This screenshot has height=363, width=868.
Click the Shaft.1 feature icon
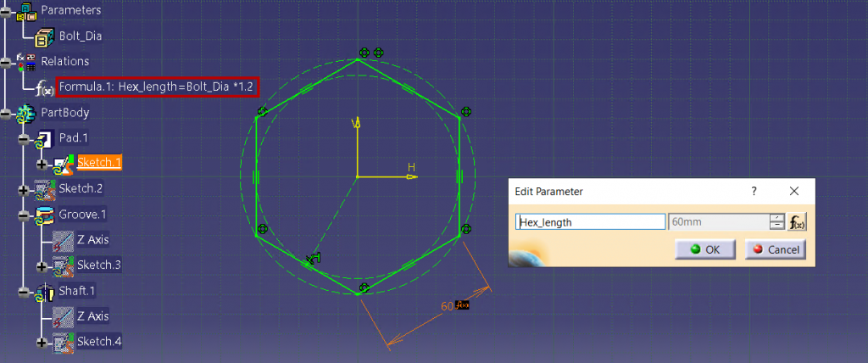tap(45, 291)
